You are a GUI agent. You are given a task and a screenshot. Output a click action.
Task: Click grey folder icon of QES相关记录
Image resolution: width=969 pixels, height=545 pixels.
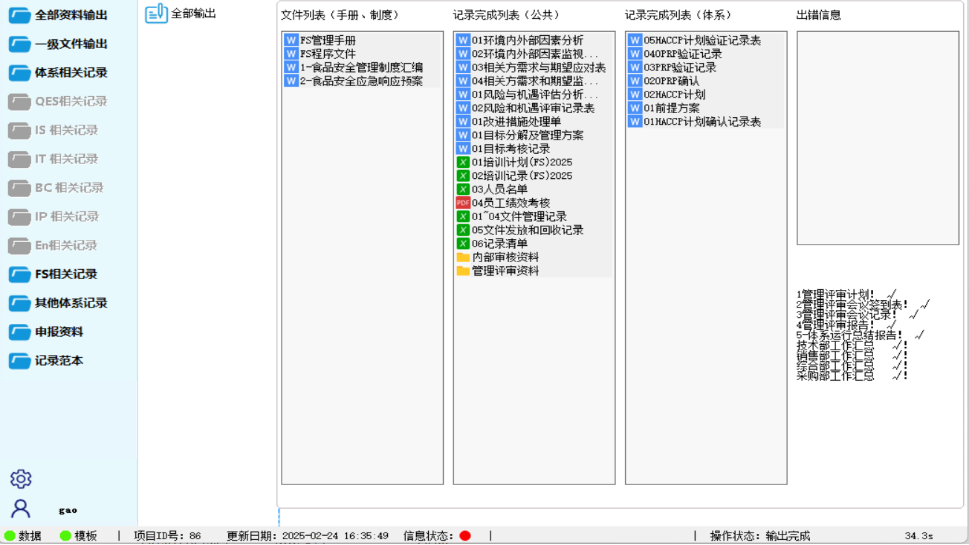(19, 101)
